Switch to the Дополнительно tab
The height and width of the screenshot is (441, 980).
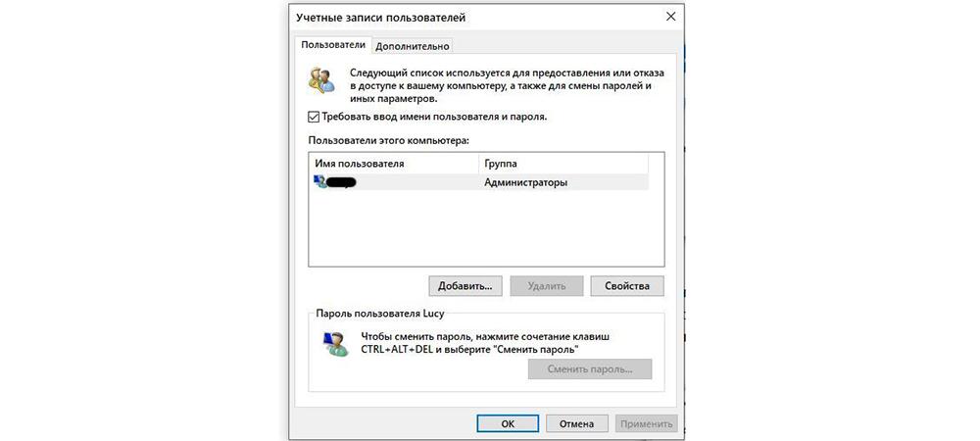413,46
